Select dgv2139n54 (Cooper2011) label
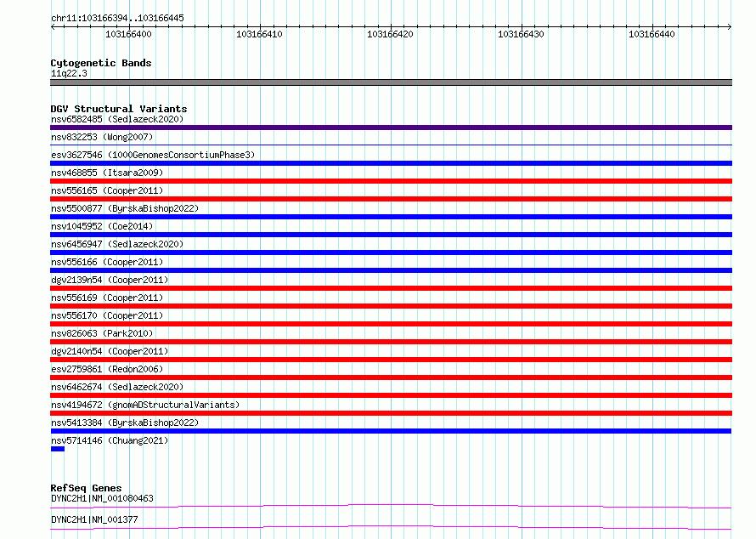The image size is (756, 539). [x=110, y=280]
